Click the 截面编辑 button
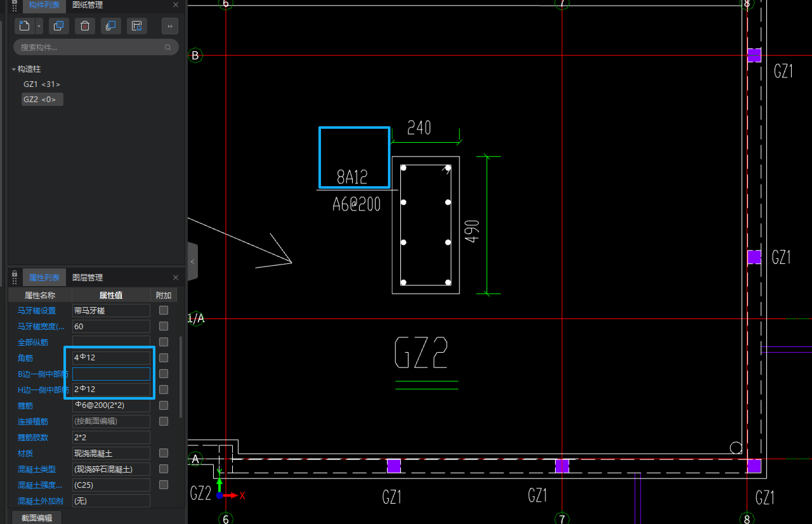The image size is (812, 524). [37, 518]
